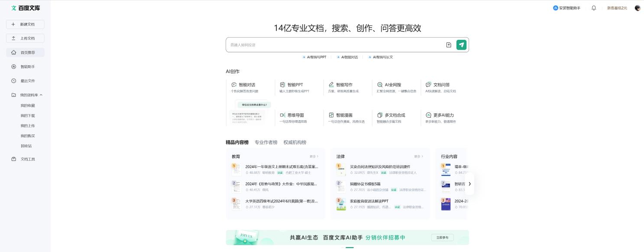Image resolution: width=644 pixels, height=252 pixels.
Task: Open the user avatar menu
Action: [x=638, y=8]
